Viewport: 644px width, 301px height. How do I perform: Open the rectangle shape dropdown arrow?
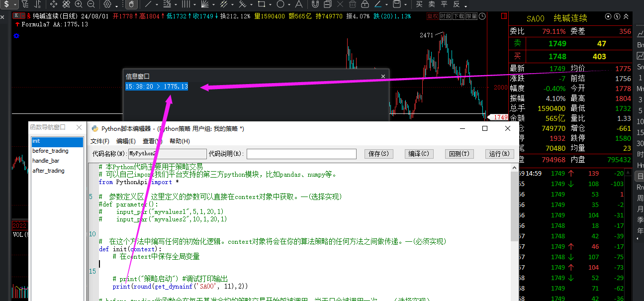click(270, 5)
